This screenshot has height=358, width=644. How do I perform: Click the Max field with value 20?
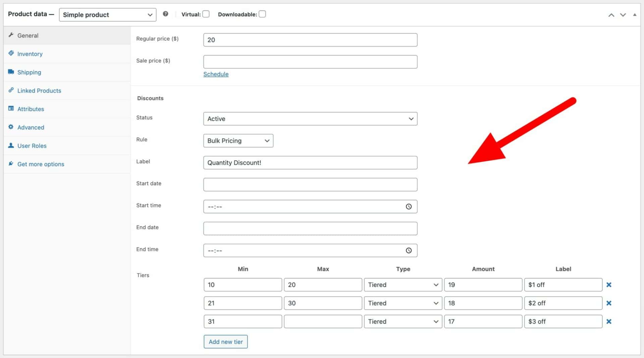323,285
